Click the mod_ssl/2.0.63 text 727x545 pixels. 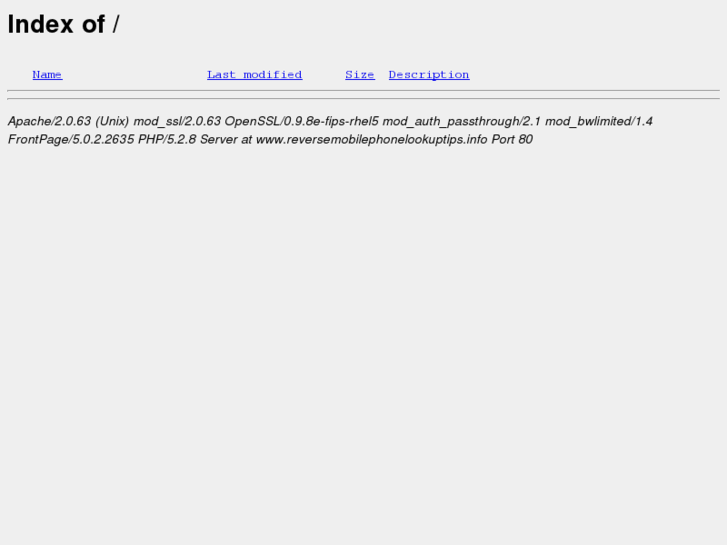(177, 122)
